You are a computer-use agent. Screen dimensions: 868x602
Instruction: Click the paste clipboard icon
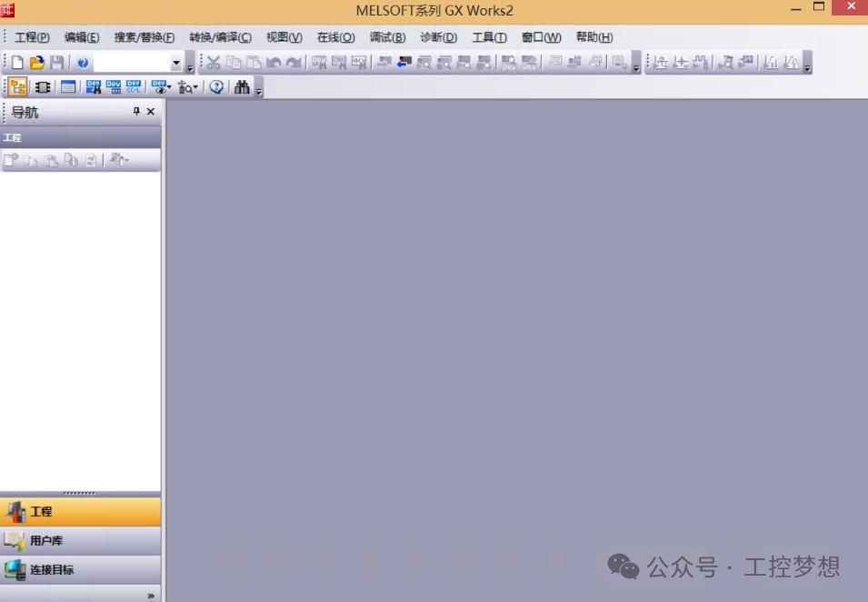254,63
